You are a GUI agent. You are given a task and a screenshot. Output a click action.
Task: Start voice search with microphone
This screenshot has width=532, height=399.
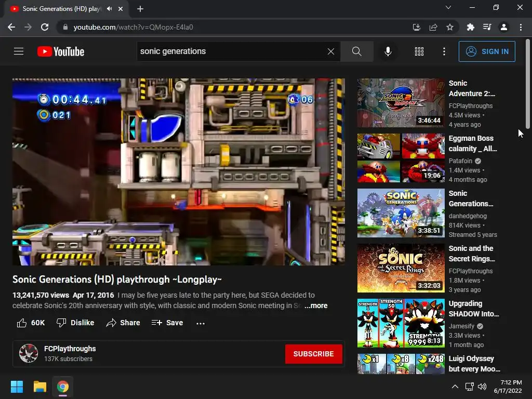coord(388,51)
